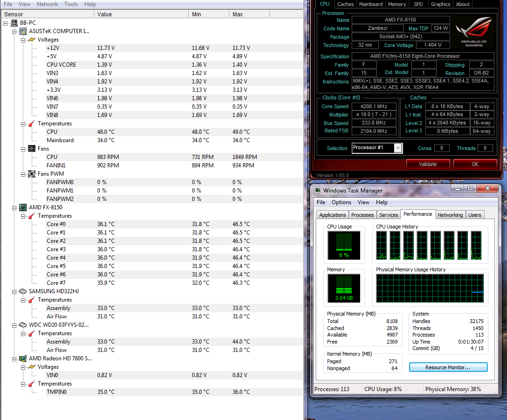Click the AMD FX-8150 processor chip icon
This screenshot has height=420, width=507.
click(23, 207)
